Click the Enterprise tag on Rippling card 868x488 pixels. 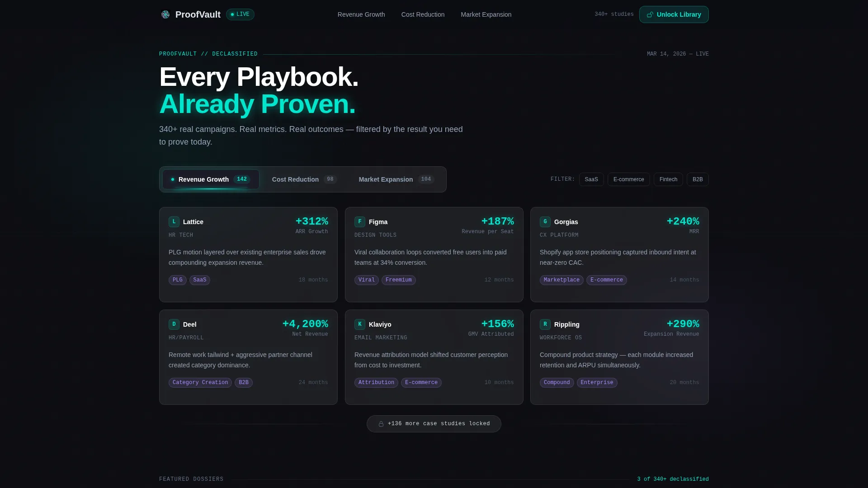pos(597,383)
